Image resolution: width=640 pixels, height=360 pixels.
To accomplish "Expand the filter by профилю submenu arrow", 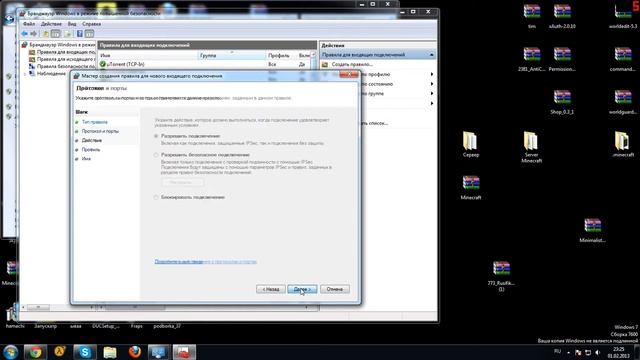I will click(x=432, y=74).
